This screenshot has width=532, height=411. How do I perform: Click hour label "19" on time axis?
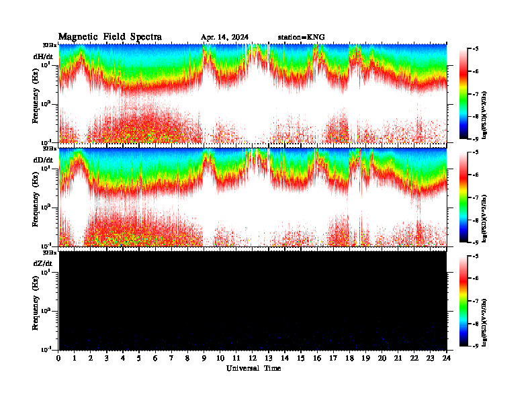pos(365,359)
